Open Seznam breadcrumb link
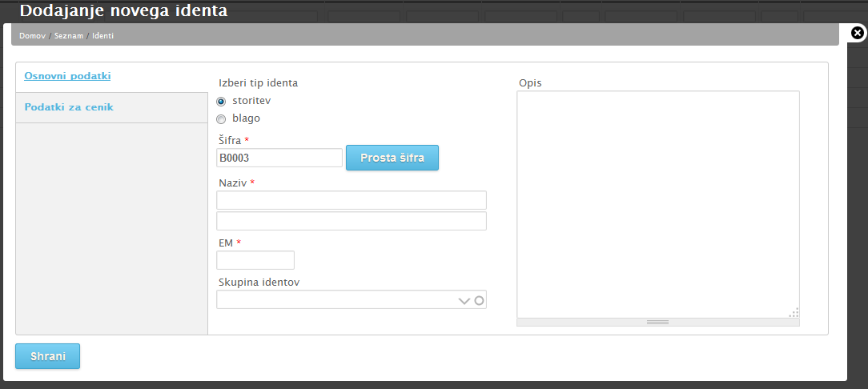 coord(69,36)
